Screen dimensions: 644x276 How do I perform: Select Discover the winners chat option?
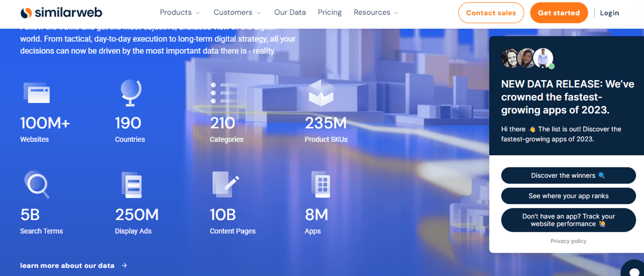[568, 175]
